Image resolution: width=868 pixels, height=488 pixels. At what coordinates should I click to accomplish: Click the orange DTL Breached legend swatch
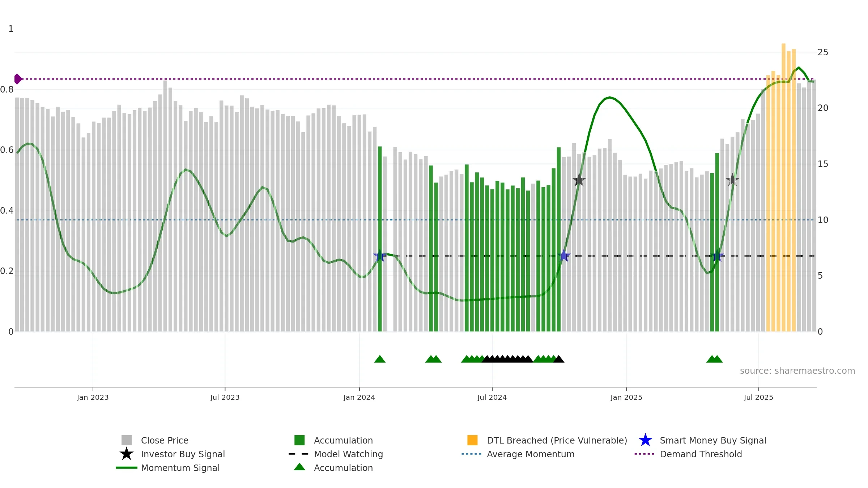pos(472,440)
